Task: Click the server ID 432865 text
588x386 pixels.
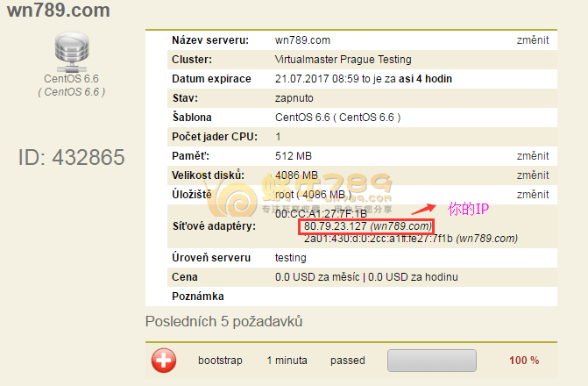Action: (71, 157)
